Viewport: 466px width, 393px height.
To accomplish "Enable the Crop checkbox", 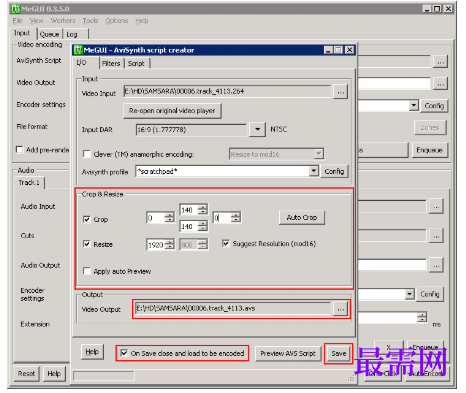I will pyautogui.click(x=87, y=219).
